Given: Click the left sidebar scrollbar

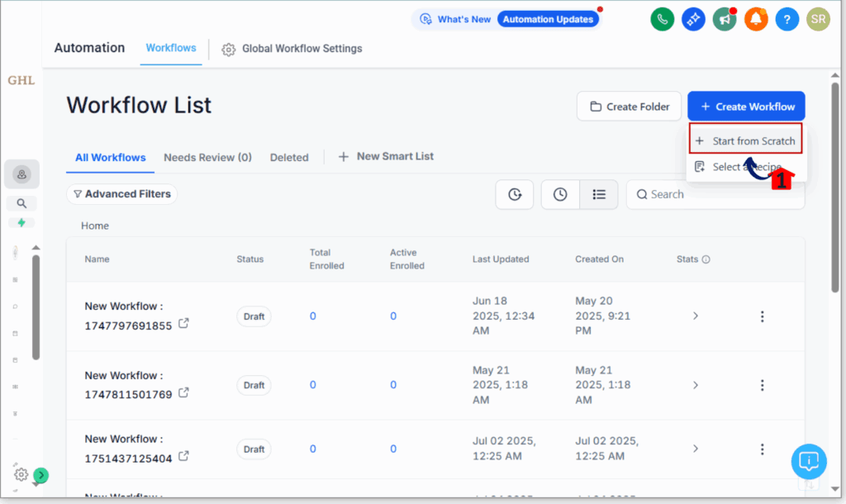Looking at the screenshot, I should (36, 307).
